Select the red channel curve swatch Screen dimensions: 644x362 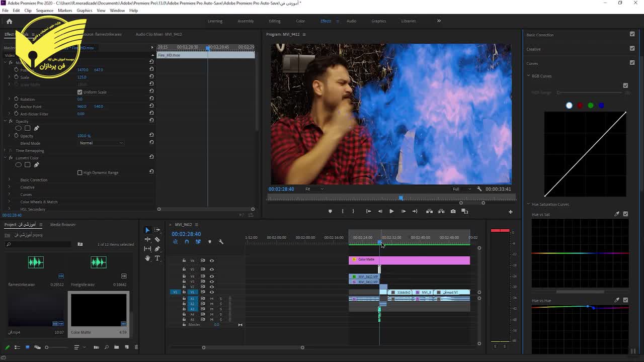580,106
